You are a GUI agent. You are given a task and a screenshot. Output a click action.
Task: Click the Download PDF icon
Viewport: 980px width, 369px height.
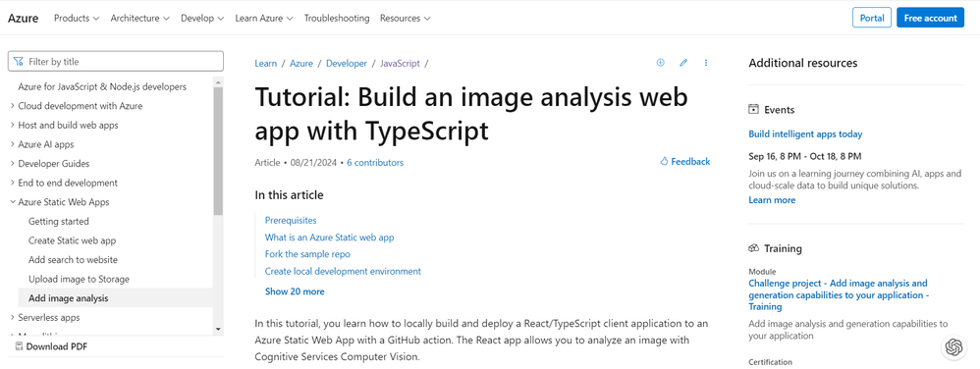[x=19, y=346]
